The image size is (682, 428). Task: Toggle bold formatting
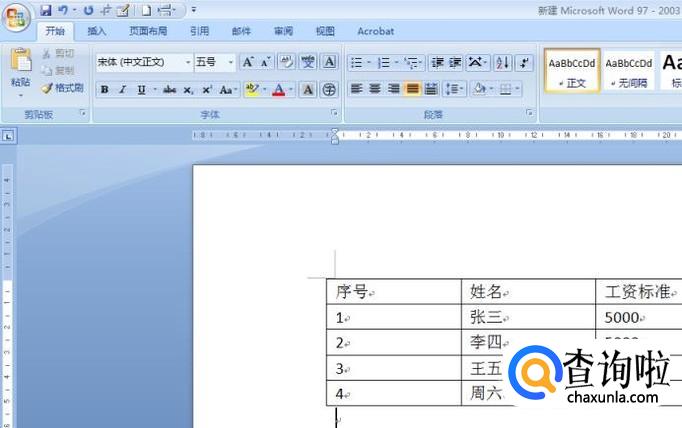104,90
